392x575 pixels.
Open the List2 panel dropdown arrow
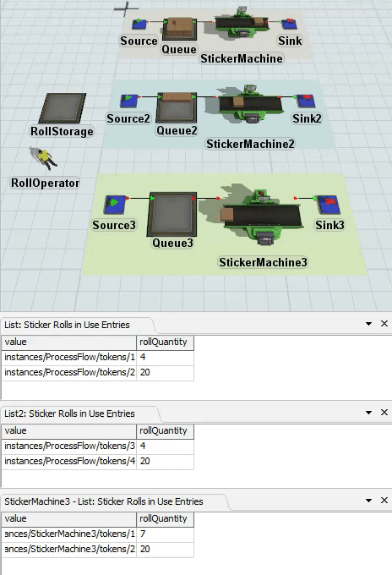(369, 413)
